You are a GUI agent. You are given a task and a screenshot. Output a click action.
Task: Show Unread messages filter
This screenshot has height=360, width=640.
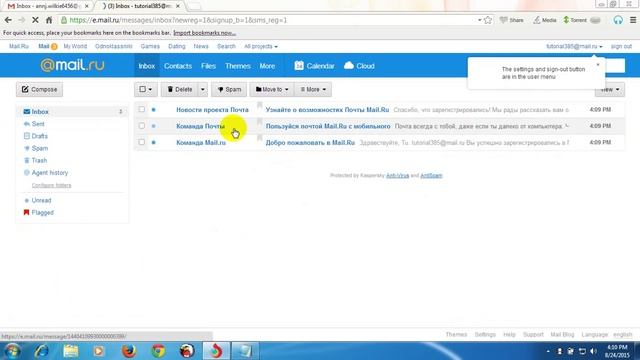41,200
